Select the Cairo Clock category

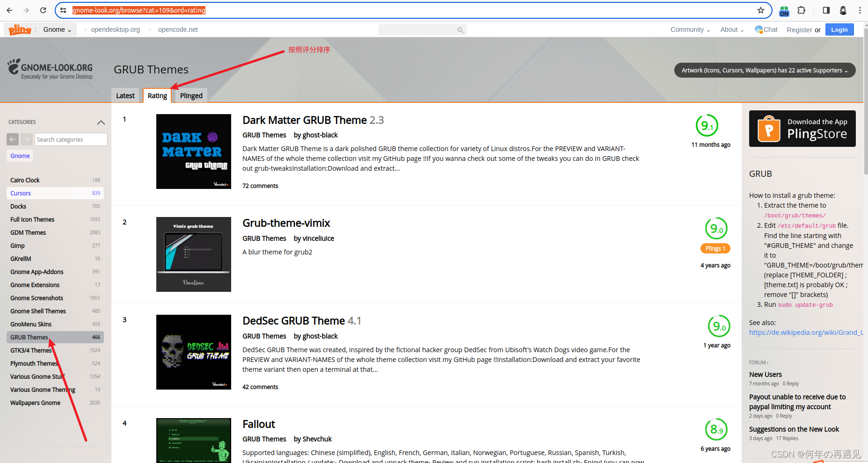coord(55,180)
